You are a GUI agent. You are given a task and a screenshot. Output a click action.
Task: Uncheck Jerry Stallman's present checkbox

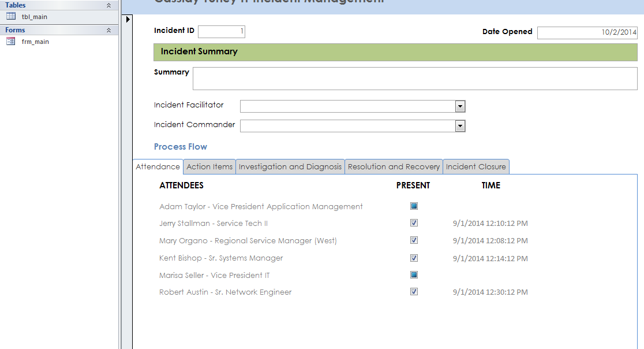click(414, 223)
